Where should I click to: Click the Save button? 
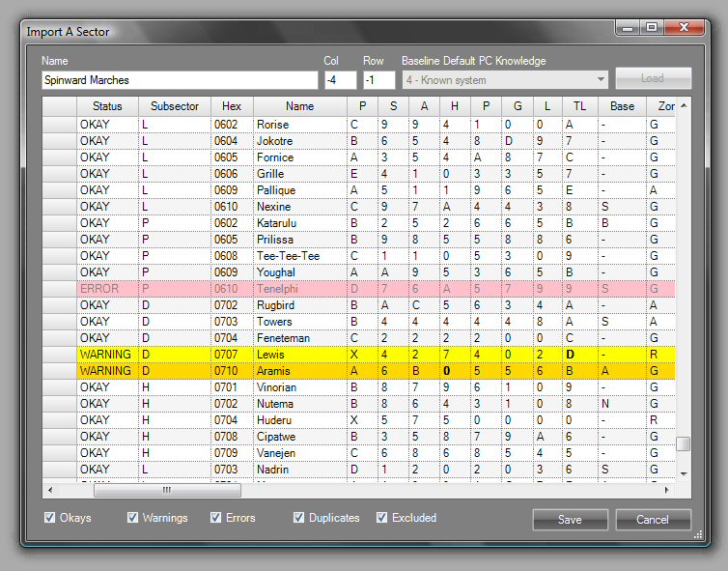570,520
